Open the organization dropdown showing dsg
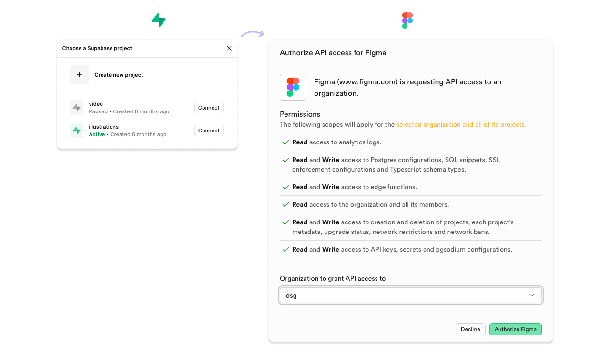 coord(410,295)
